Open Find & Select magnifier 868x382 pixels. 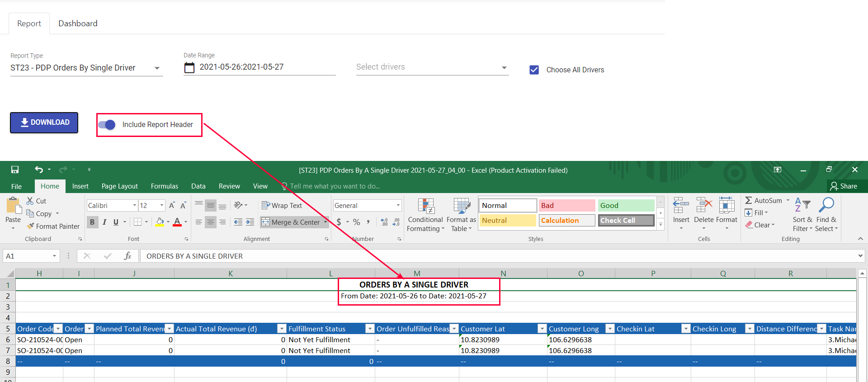(826, 215)
